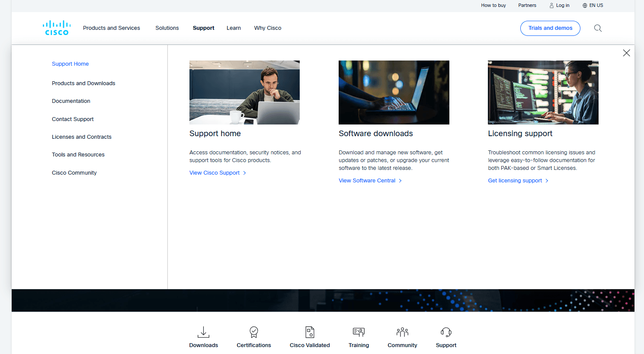Follow the View Software Central link
Image resolution: width=644 pixels, height=354 pixels.
click(x=370, y=181)
